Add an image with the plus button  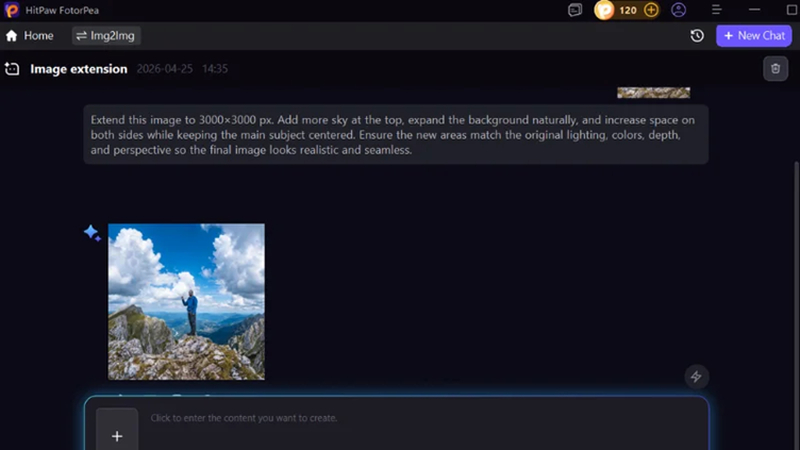tap(117, 434)
